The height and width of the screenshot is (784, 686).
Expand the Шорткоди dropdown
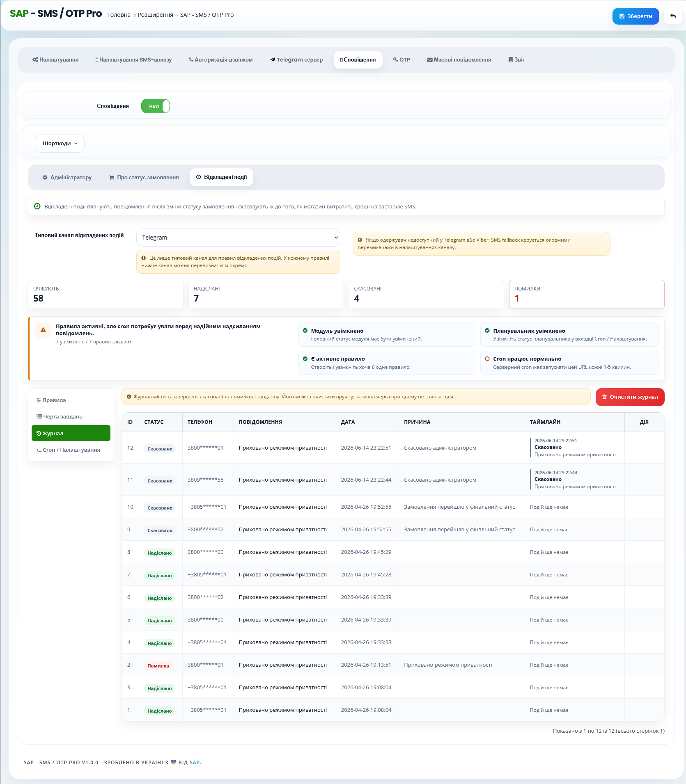pyautogui.click(x=60, y=144)
